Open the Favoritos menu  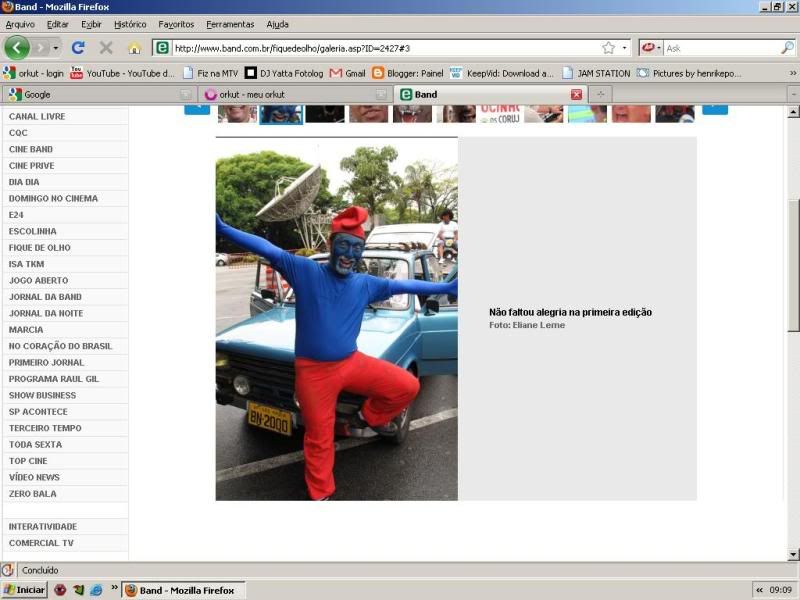176,24
